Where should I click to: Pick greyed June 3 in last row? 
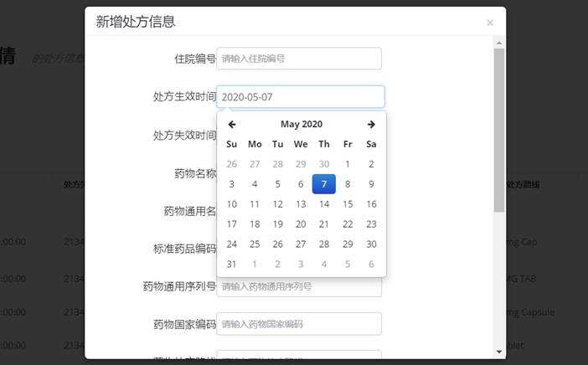(301, 265)
